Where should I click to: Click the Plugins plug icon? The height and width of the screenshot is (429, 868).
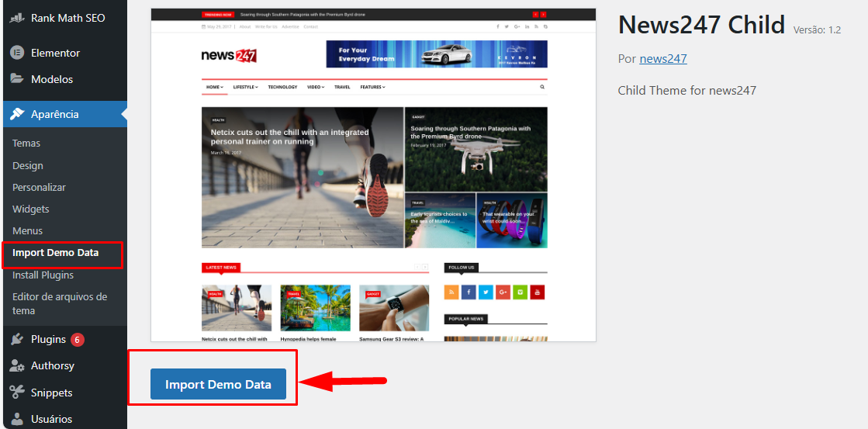pos(17,339)
